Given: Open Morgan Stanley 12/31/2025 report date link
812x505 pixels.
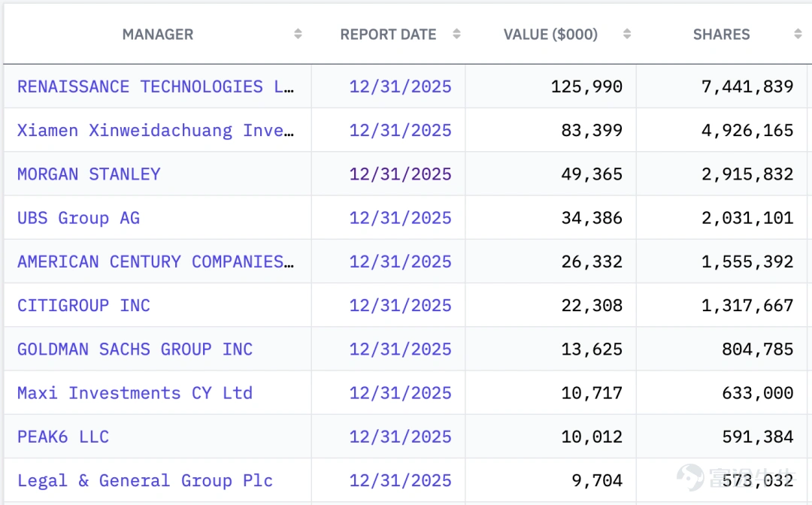Looking at the screenshot, I should pos(400,174).
